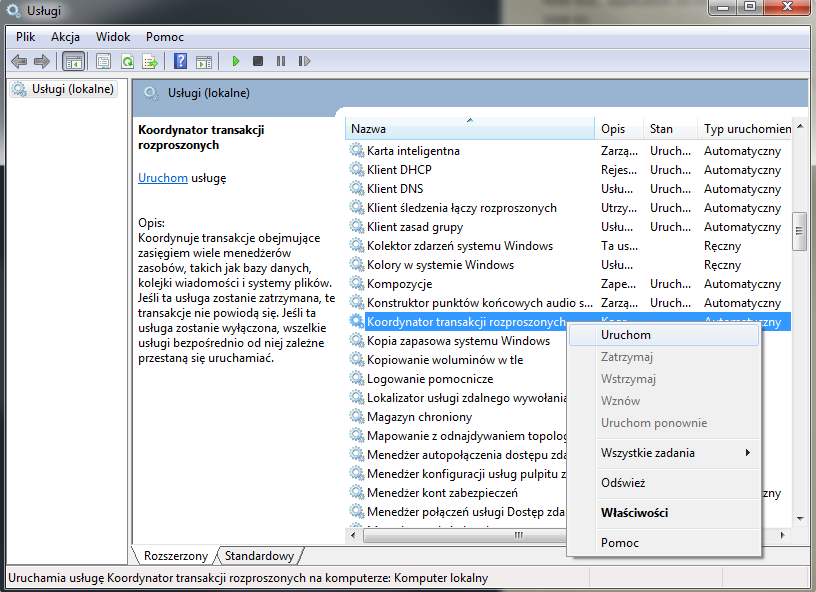The width and height of the screenshot is (816, 592).
Task: Click gear icon beside Kolory w systemie Windows
Action: [x=356, y=265]
